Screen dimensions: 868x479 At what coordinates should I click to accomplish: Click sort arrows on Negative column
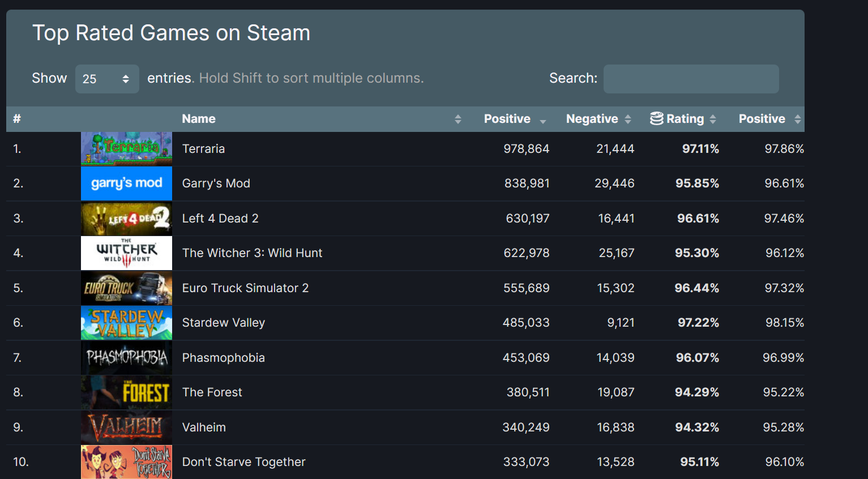click(627, 119)
